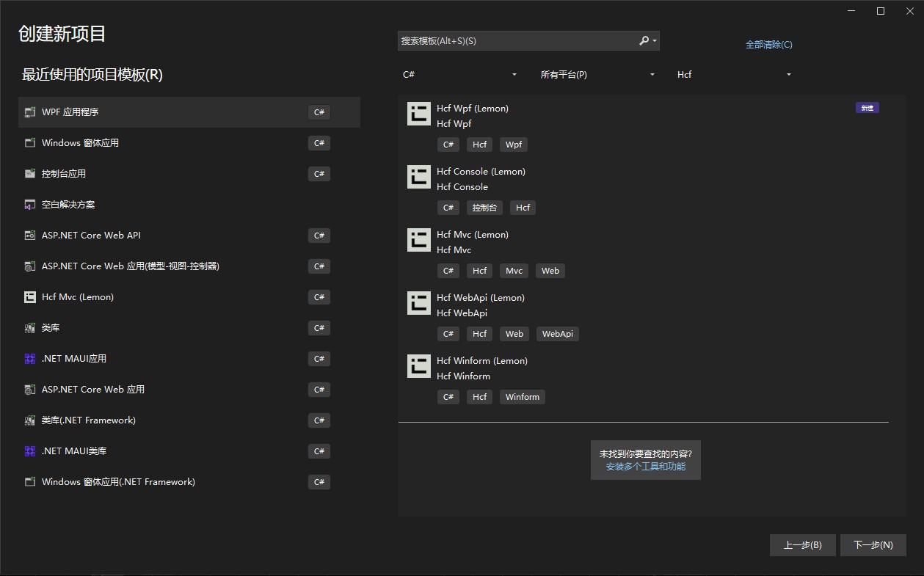Click the 控制台应用 template icon
Screen dimensions: 924x576
coord(30,174)
